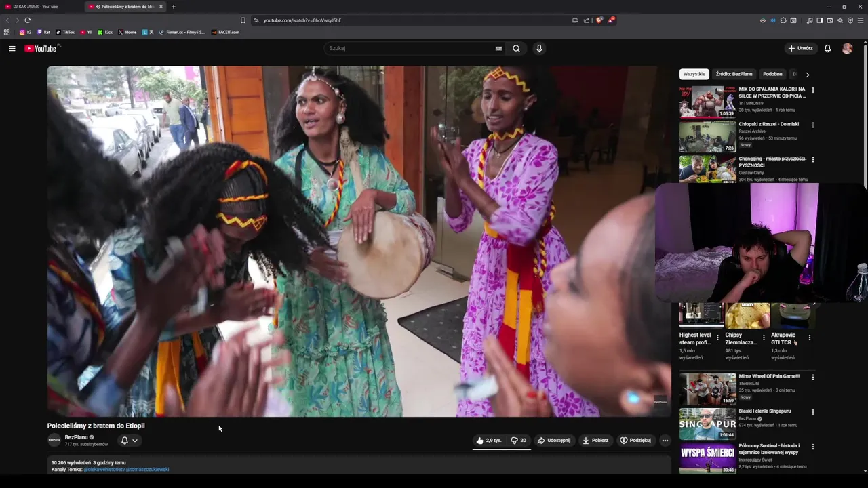The width and height of the screenshot is (868, 488).
Task: Select the Źródło: BezPlanu filter chip
Action: [x=734, y=74]
